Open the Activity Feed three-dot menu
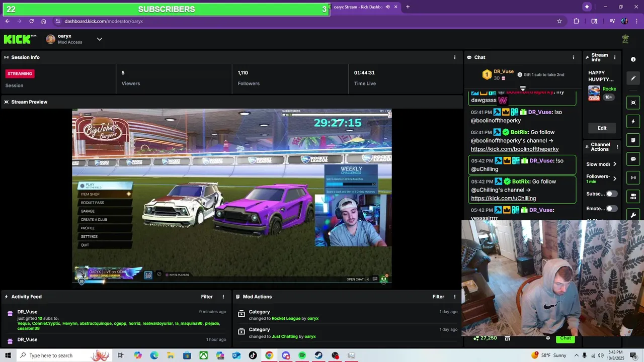This screenshot has width=644, height=362. tap(223, 297)
